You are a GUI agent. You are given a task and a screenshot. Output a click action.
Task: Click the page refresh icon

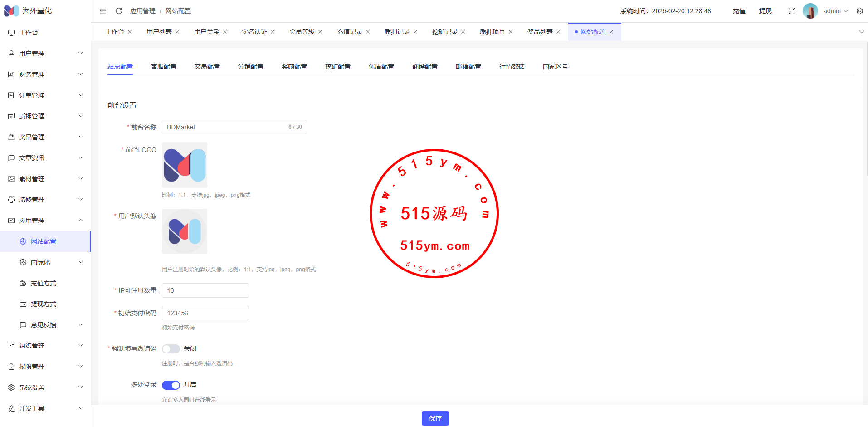tap(119, 11)
